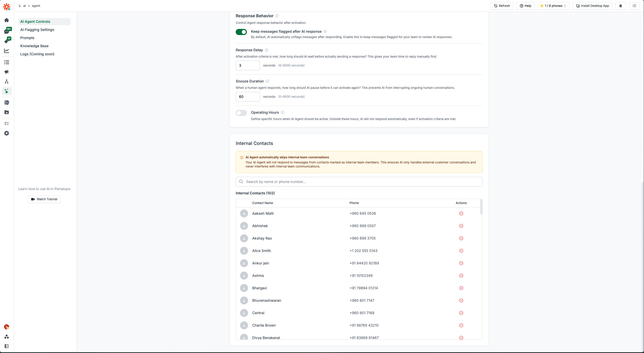Viewport: 644px width, 353px height.
Task: Switch to the Prompts section
Action: click(27, 38)
